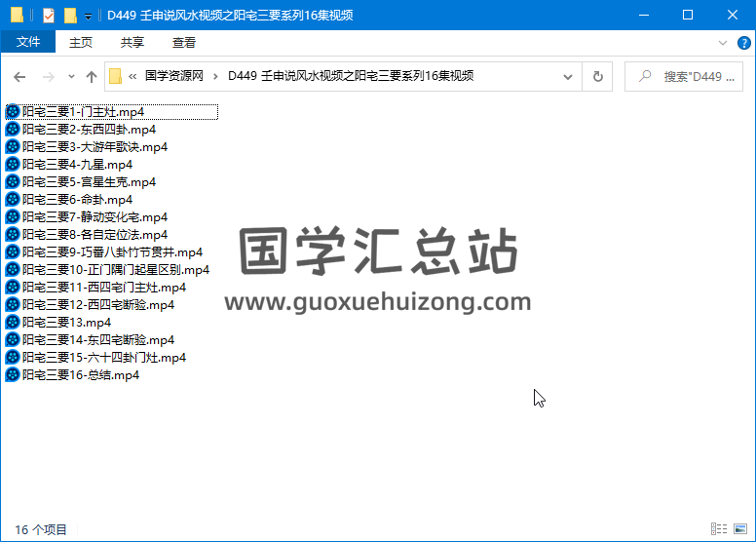The width and height of the screenshot is (756, 542).
Task: Select file name 阳宅三要6-命卦.mp4
Action: tap(77, 199)
